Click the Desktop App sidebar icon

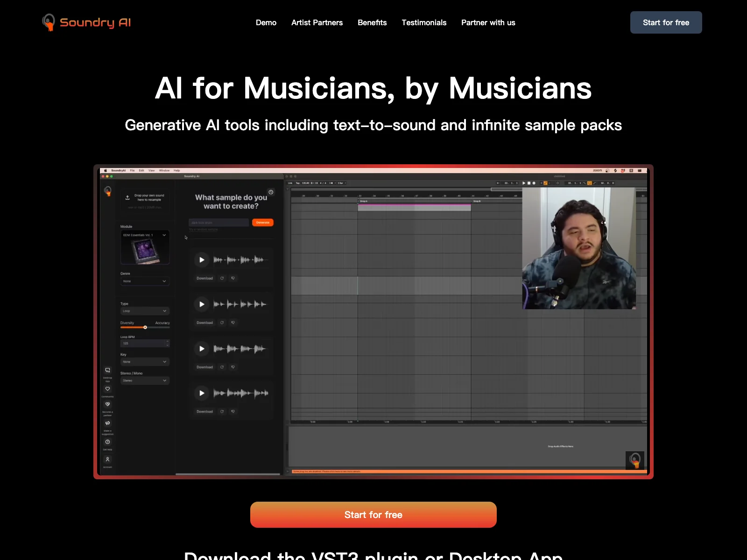tap(107, 370)
